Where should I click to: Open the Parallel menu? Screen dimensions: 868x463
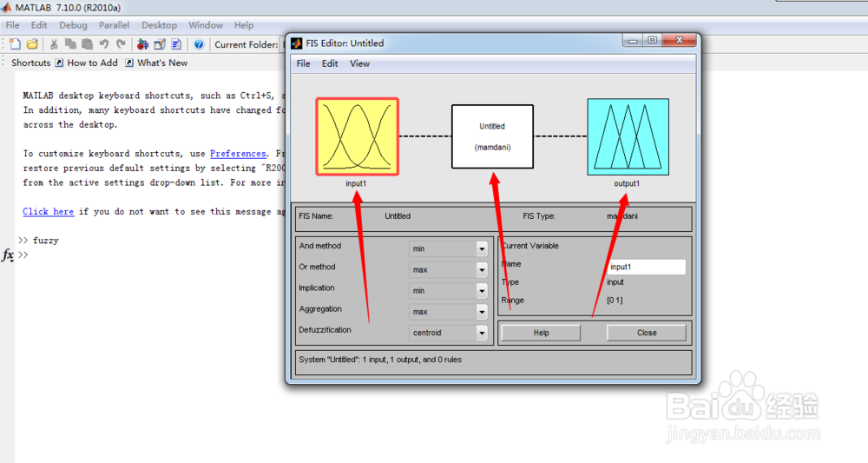[x=114, y=25]
